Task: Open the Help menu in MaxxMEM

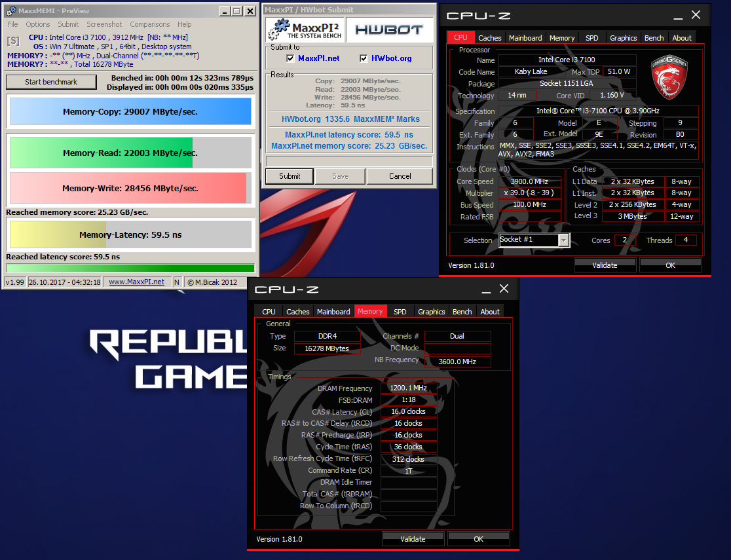Action: [x=184, y=24]
